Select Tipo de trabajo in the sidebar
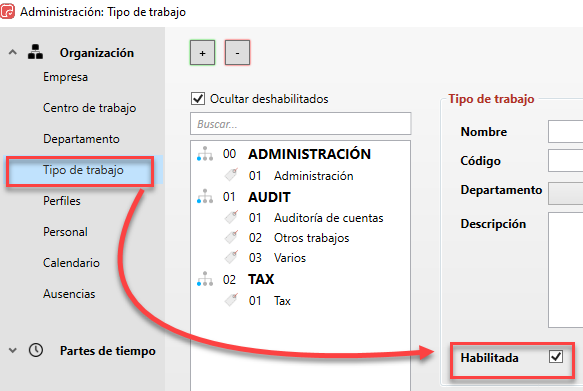Image resolution: width=583 pixels, height=391 pixels. [83, 170]
